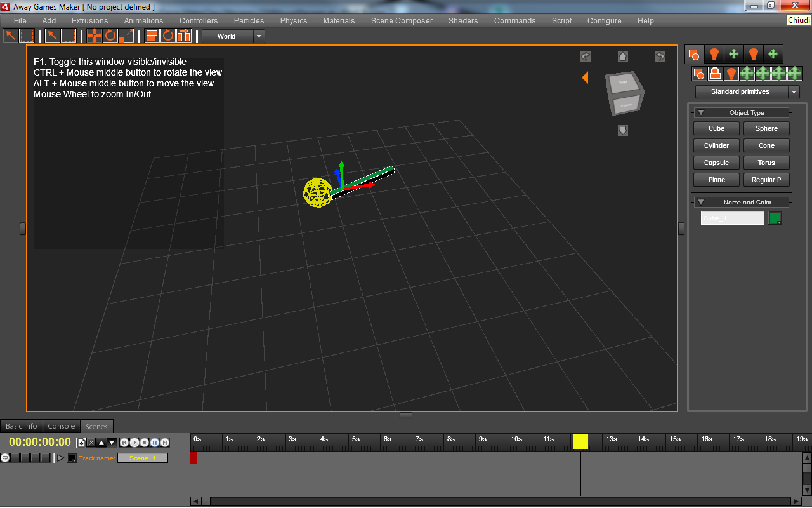Move track up with white up triangle
The image size is (812, 508).
(x=101, y=442)
